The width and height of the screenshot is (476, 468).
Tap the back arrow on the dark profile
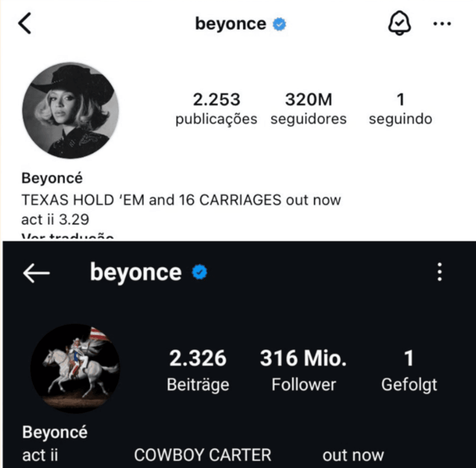pyautogui.click(x=36, y=274)
